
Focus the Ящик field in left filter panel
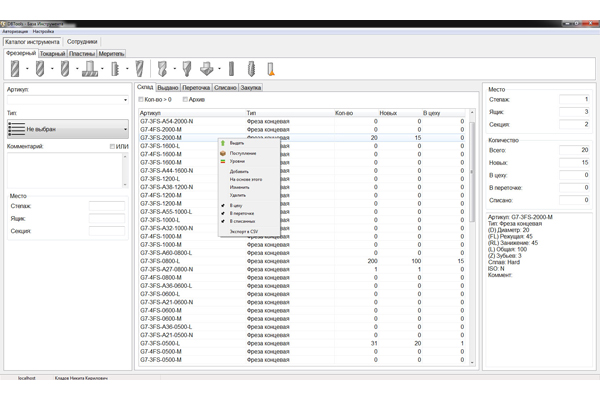pos(107,219)
